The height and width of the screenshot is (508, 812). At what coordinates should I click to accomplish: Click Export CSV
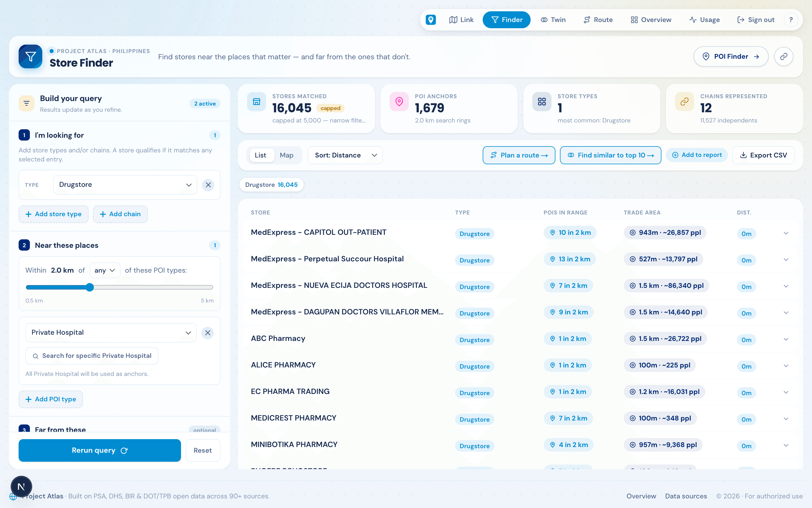tap(763, 155)
